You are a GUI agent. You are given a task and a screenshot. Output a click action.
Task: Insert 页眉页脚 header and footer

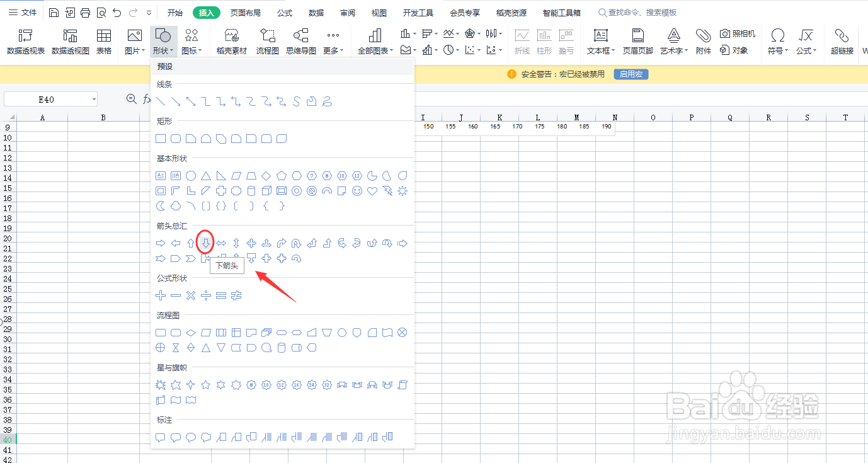638,42
